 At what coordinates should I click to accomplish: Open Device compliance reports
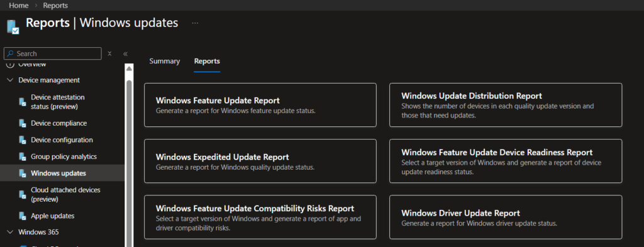(62, 123)
